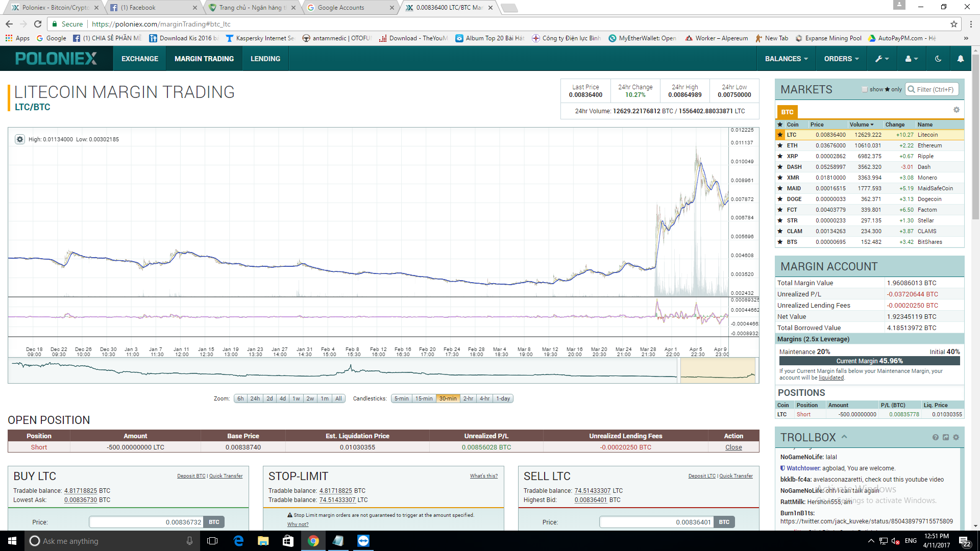Close the open short position
Image resolution: width=980 pixels, height=551 pixels.
733,447
